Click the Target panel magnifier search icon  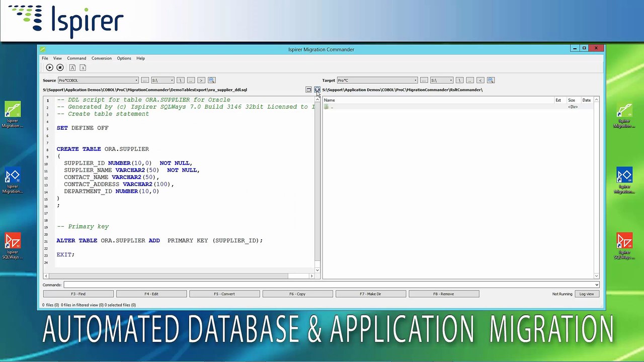[x=491, y=80]
